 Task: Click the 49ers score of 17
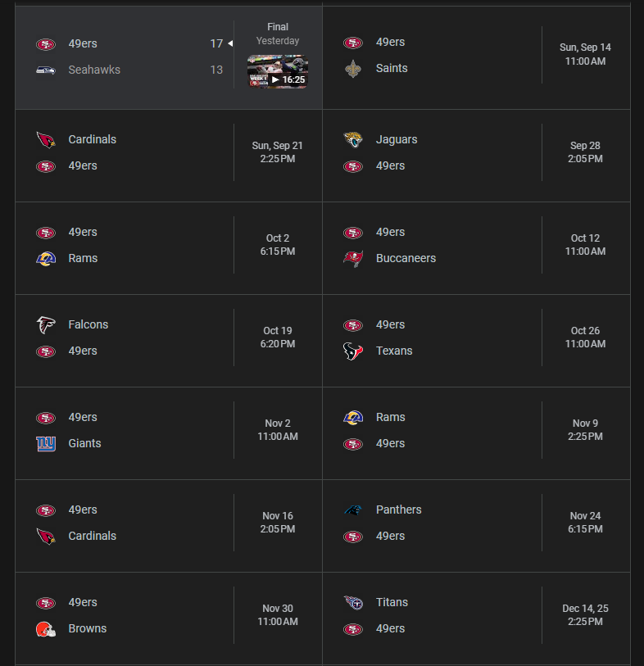click(216, 43)
